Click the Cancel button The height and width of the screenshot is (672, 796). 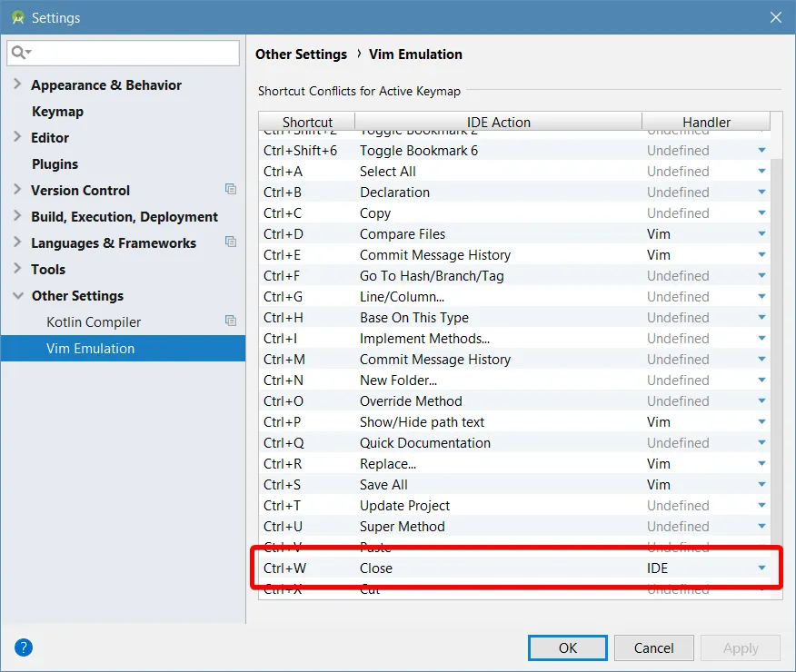tap(654, 647)
